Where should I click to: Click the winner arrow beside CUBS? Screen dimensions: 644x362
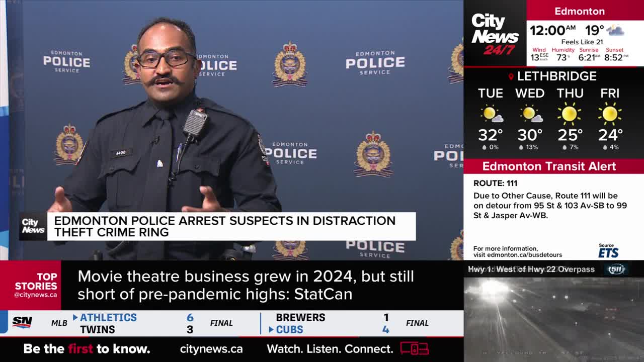271,330
